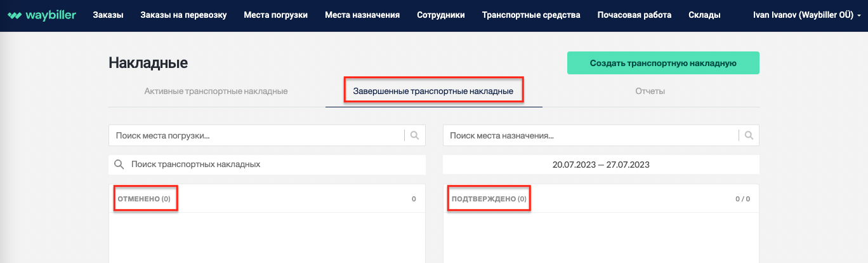Image resolution: width=868 pixels, height=263 pixels.
Task: Open Почасовая работа page
Action: pos(635,15)
